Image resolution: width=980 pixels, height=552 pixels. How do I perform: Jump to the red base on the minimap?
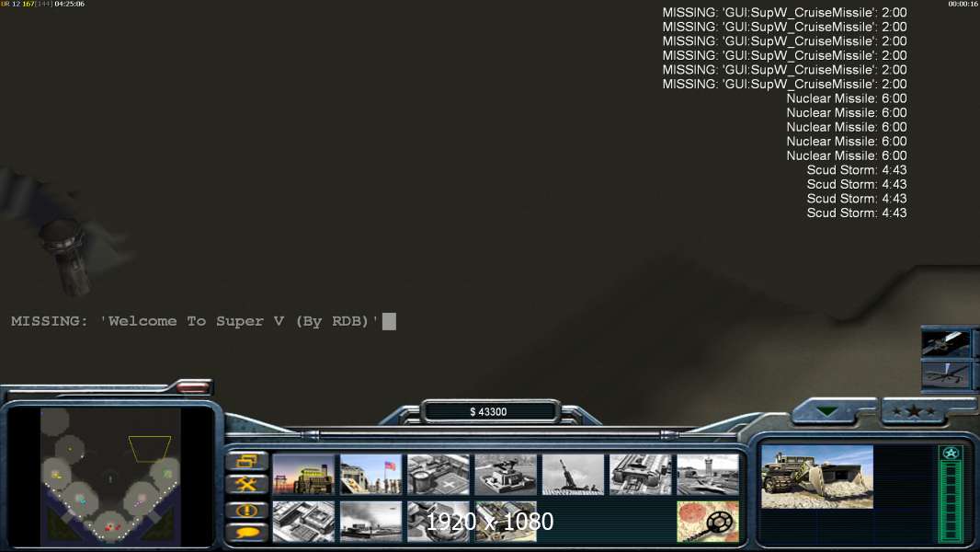pos(111,527)
